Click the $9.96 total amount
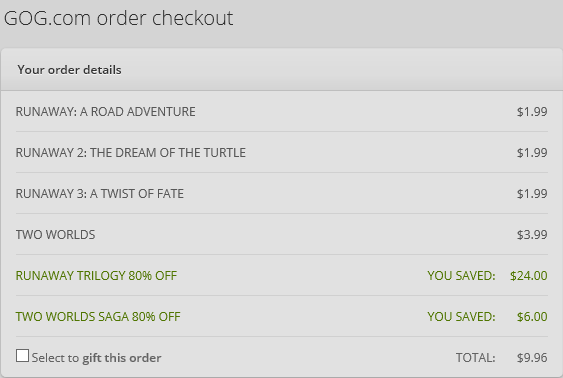 (532, 358)
